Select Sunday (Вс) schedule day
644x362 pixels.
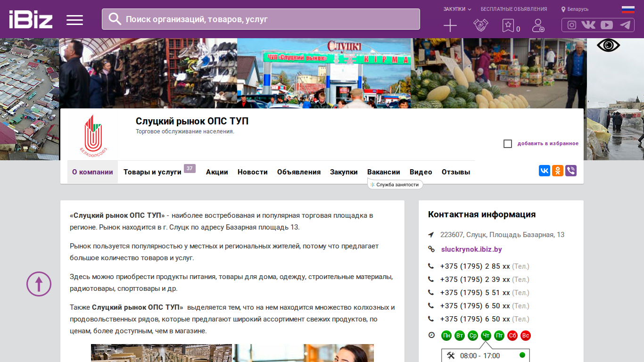point(526,336)
